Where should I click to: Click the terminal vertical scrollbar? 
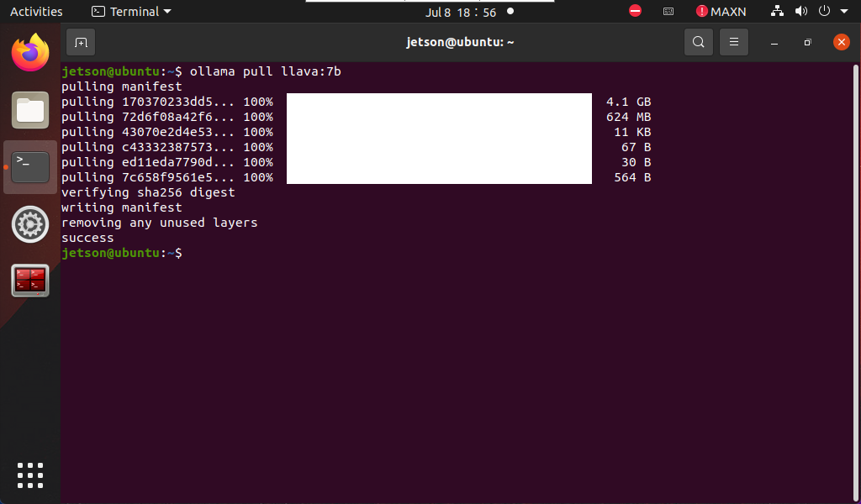click(x=855, y=282)
